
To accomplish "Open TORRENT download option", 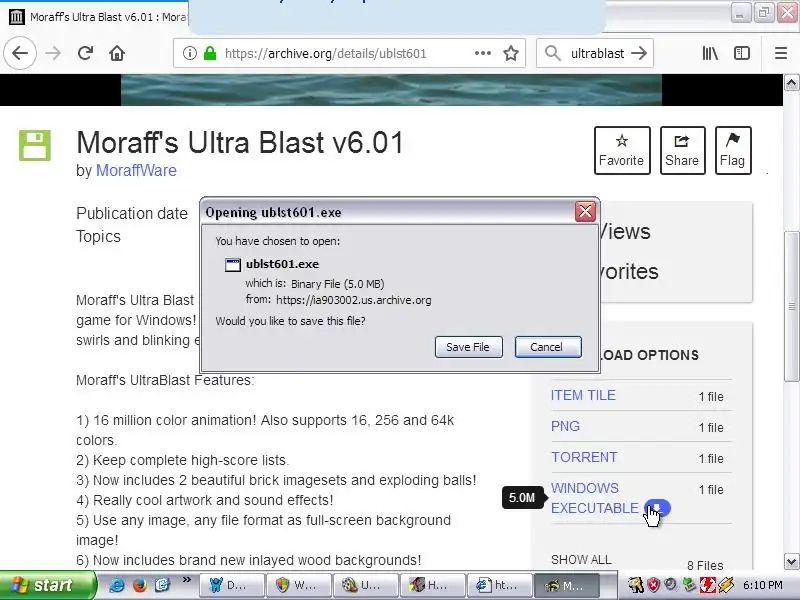I will [x=584, y=457].
